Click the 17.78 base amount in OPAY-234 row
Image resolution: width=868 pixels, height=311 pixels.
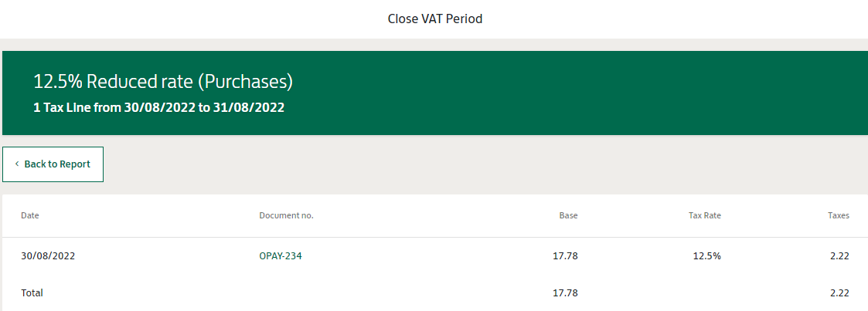pos(565,256)
